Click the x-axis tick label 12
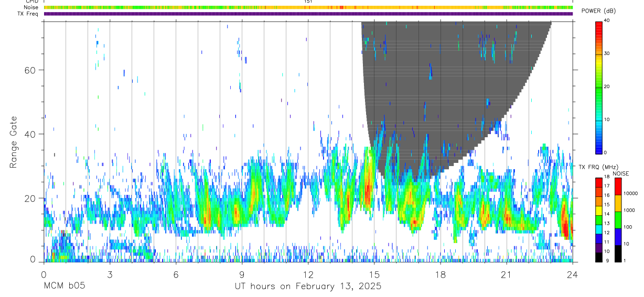Image resolution: width=644 pixels, height=297 pixels. pyautogui.click(x=308, y=274)
